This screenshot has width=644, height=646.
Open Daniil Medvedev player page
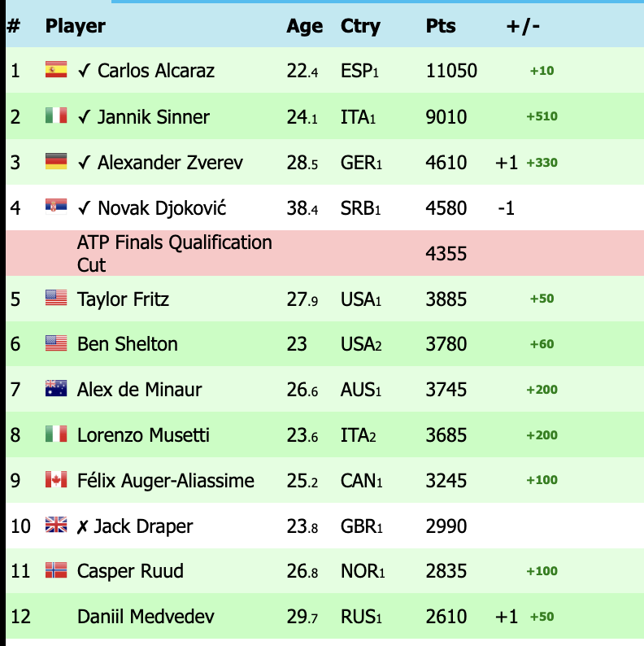pyautogui.click(x=146, y=617)
